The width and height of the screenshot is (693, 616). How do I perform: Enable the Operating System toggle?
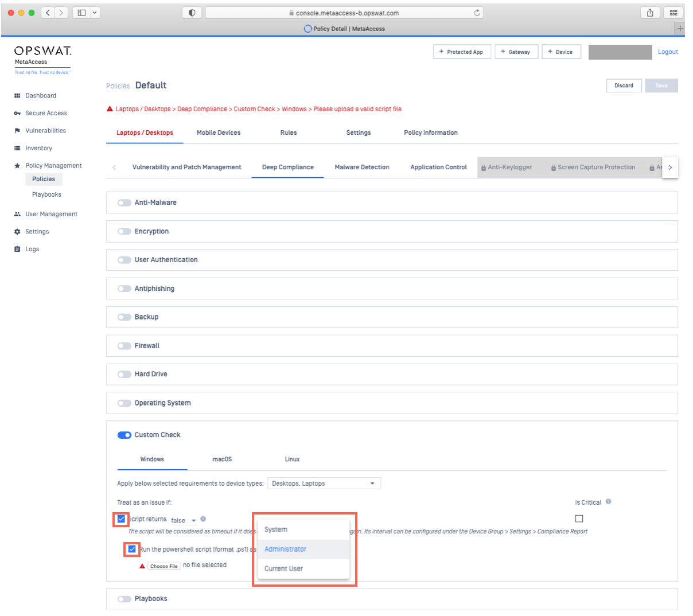124,403
